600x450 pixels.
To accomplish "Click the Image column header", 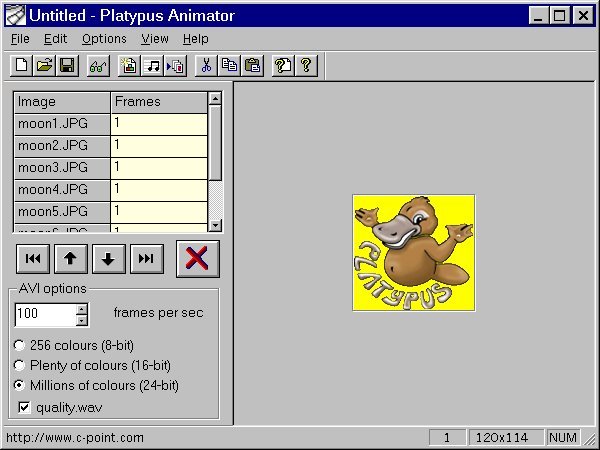I will pyautogui.click(x=62, y=102).
